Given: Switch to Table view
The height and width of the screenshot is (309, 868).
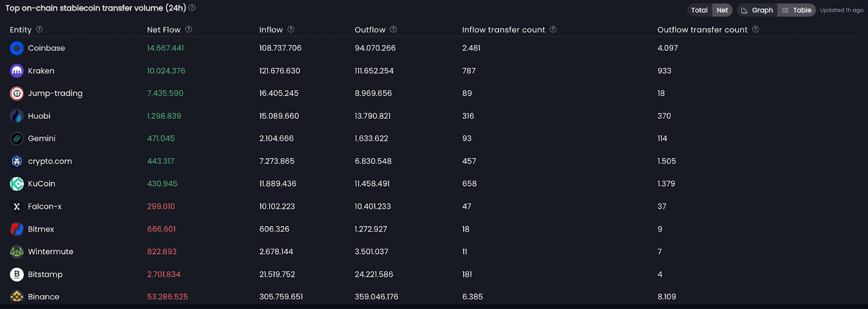Looking at the screenshot, I should tap(796, 10).
